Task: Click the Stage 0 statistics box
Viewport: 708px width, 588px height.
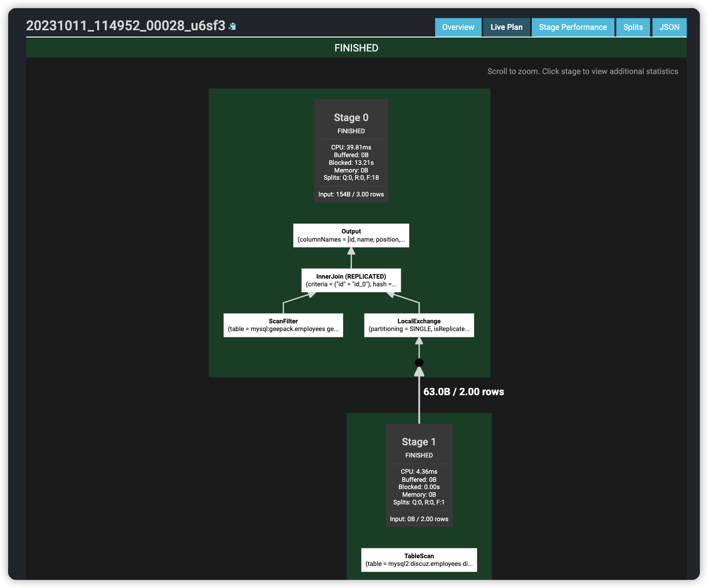Action: pyautogui.click(x=351, y=150)
